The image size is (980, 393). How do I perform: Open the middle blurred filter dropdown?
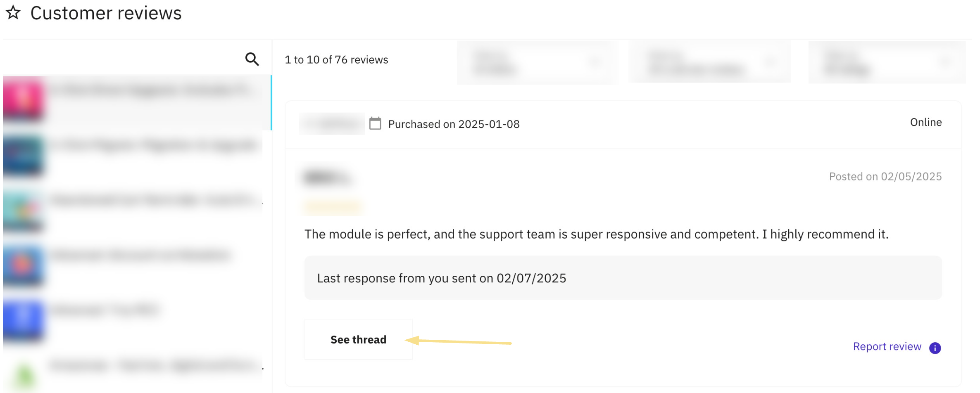[709, 62]
